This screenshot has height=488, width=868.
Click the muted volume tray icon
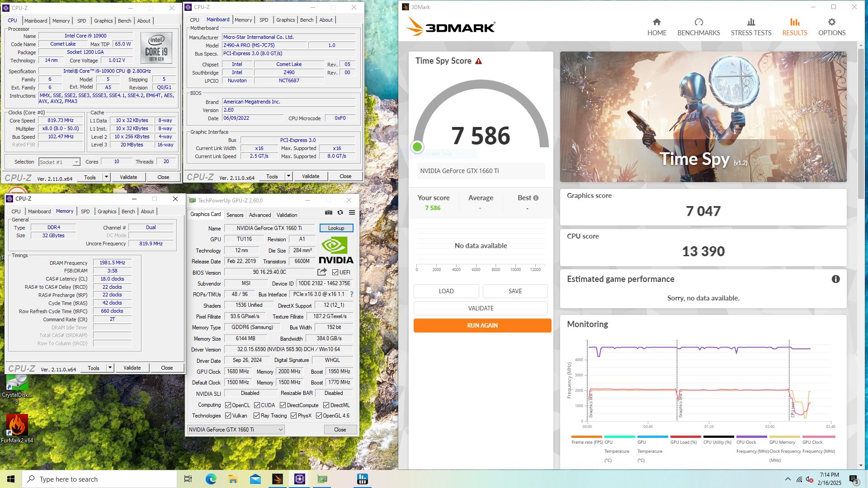pyautogui.click(x=810, y=479)
